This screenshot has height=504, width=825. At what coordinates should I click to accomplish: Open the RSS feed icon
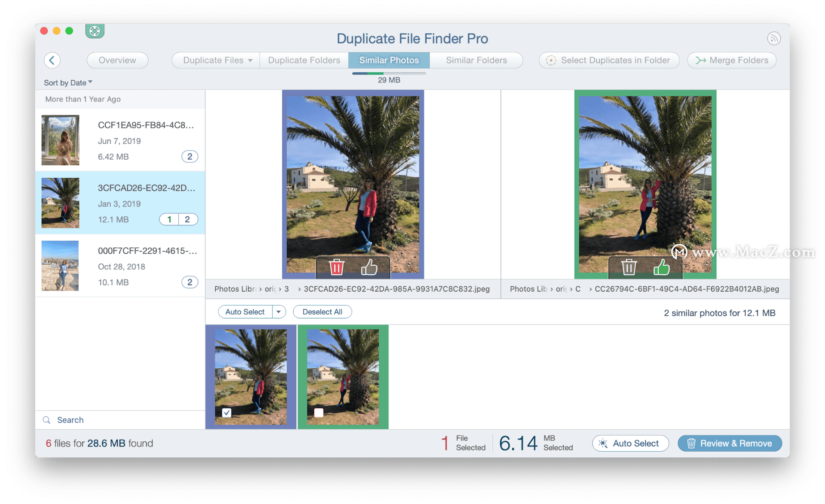click(773, 39)
